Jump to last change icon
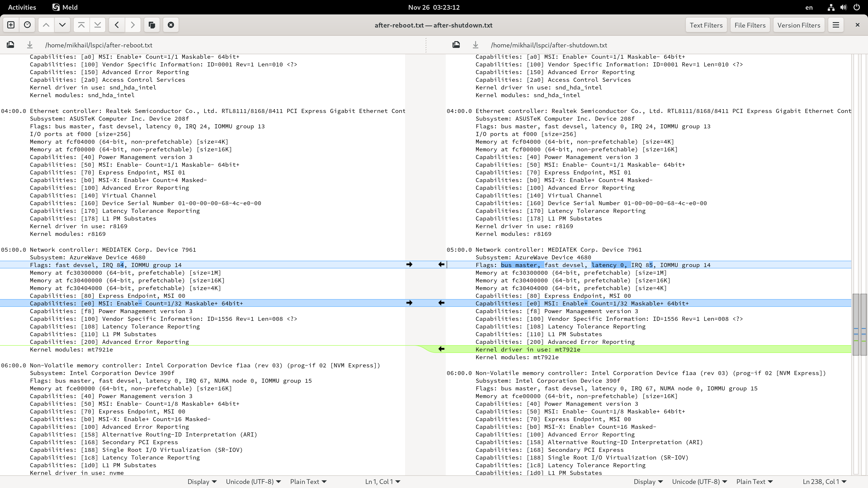Screen dimensions: 868x488 [97, 25]
